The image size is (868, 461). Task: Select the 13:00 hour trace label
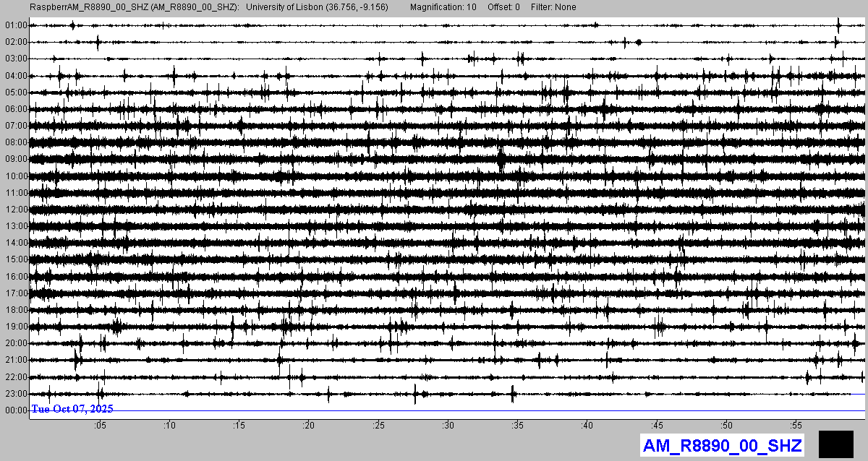15,226
